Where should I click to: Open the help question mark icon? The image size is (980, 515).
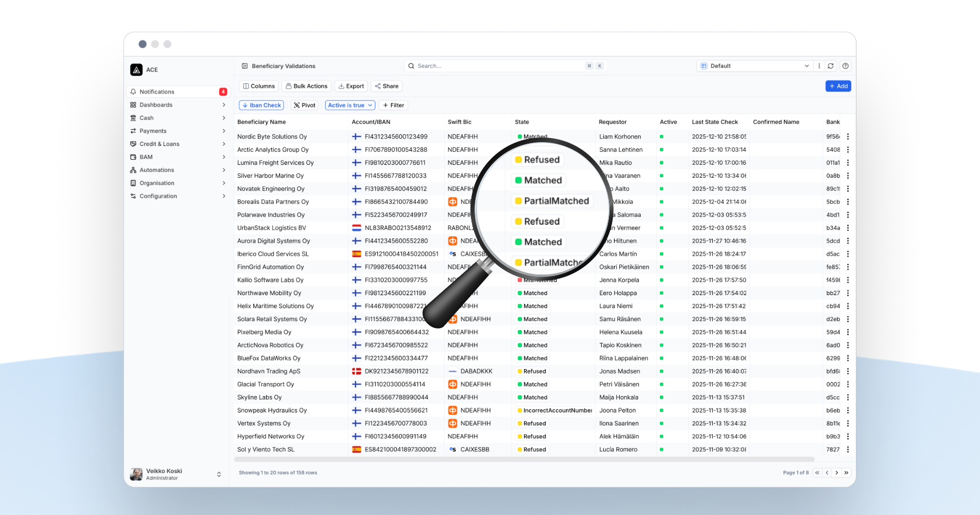pyautogui.click(x=845, y=66)
